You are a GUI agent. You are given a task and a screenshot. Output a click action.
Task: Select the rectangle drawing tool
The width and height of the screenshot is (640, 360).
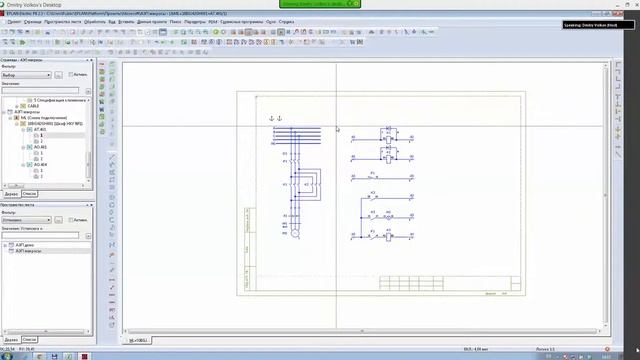point(112,180)
